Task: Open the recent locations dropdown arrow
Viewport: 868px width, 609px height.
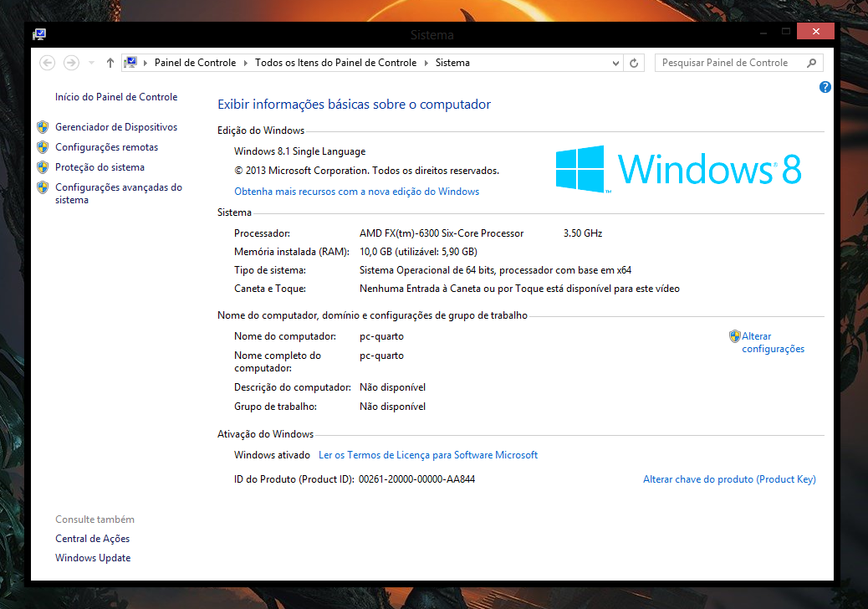Action: coord(91,63)
